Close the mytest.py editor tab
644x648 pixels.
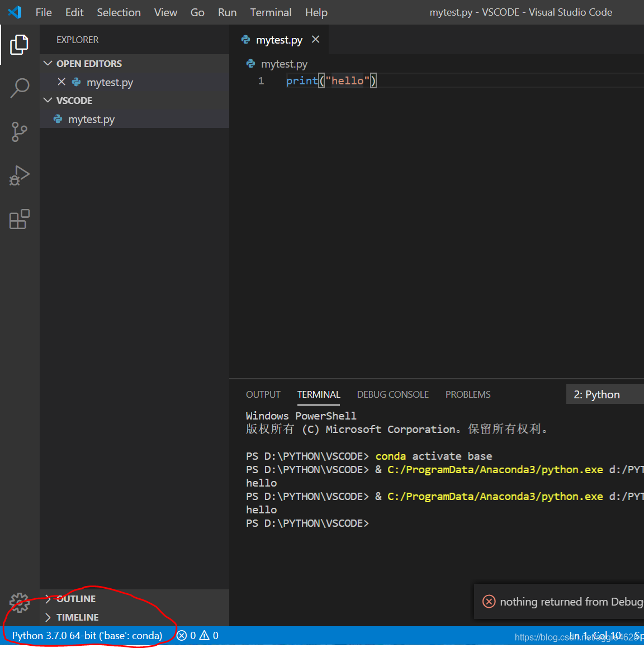(x=316, y=39)
